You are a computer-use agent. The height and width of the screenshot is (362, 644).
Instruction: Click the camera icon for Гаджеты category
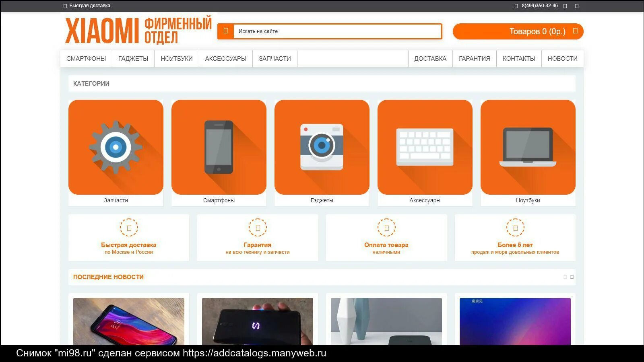[322, 147]
